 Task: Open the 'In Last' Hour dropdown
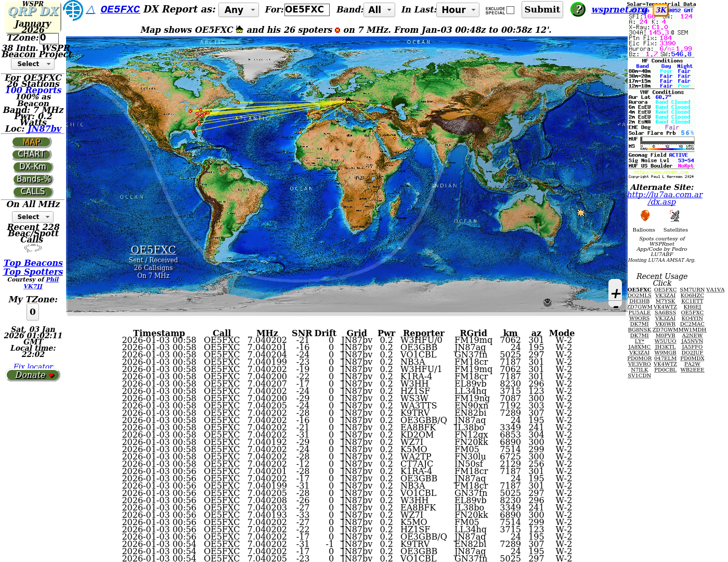pyautogui.click(x=458, y=10)
